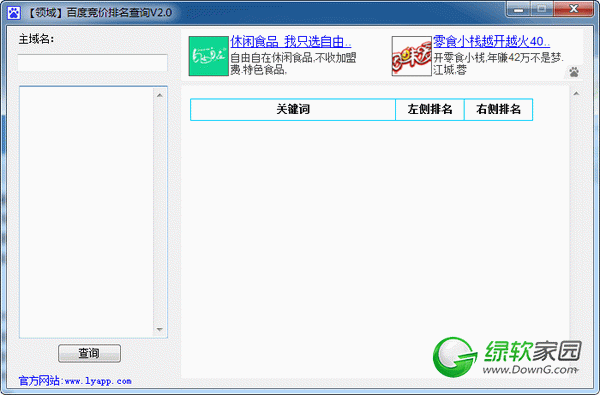Open the green snack brand ad thumbnail

pyautogui.click(x=209, y=56)
